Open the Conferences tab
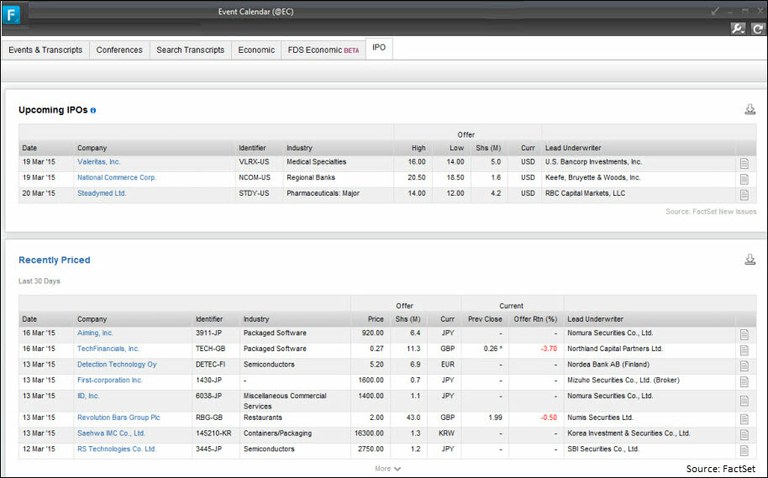 pos(119,50)
